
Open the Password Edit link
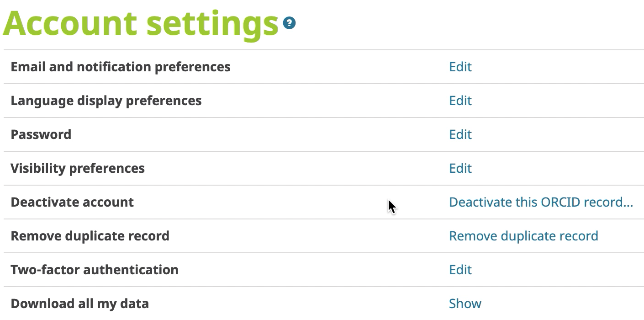click(x=460, y=134)
